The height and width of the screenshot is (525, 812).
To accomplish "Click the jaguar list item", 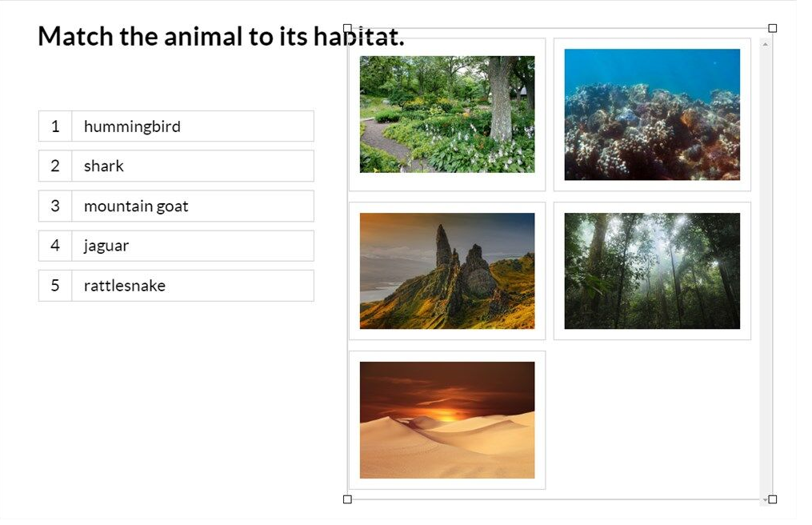I will 192,246.
